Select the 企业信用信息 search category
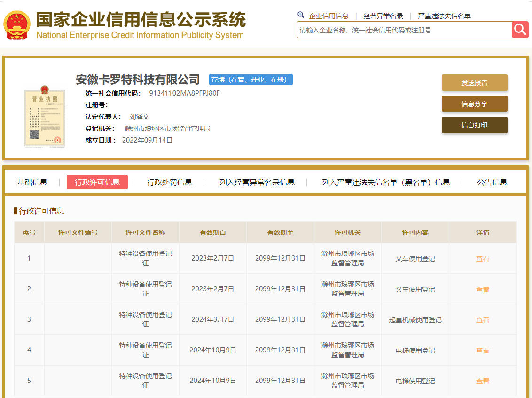The width and height of the screenshot is (532, 398). [329, 16]
